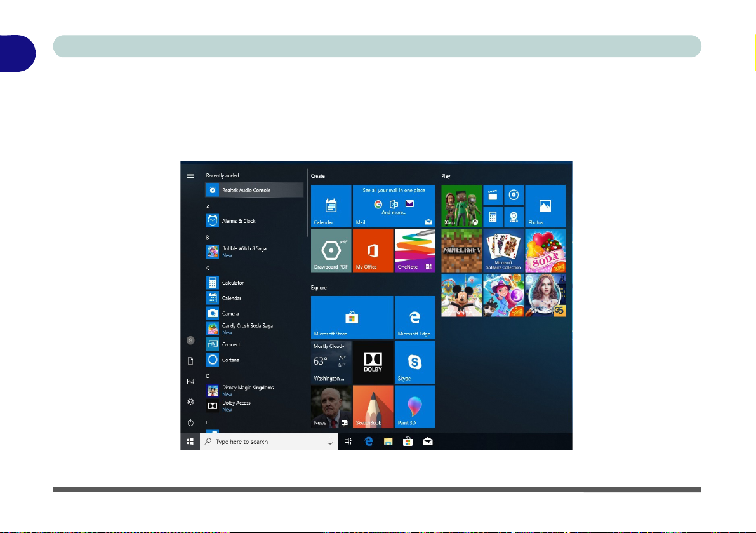
Task: Open the Skype tile
Action: pos(415,362)
